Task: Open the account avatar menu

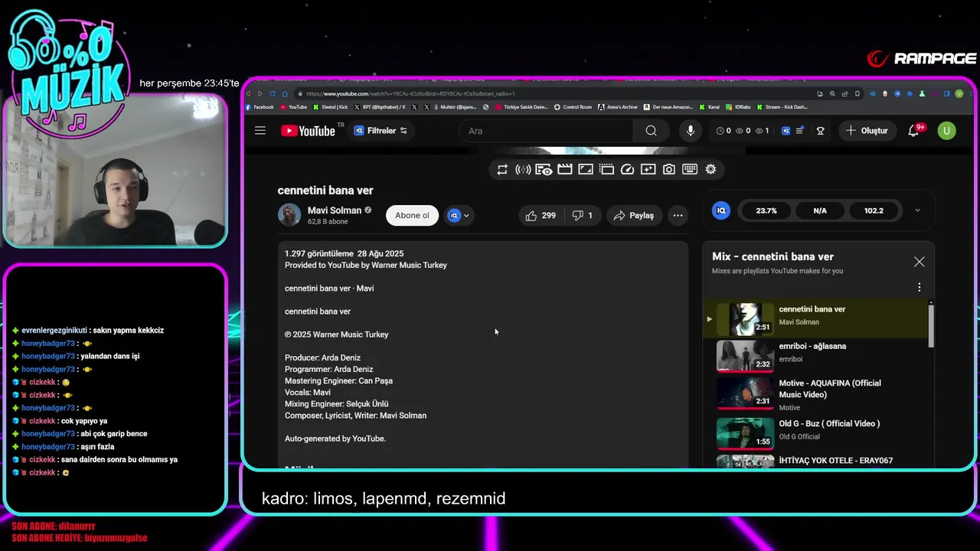Action: pos(946,131)
